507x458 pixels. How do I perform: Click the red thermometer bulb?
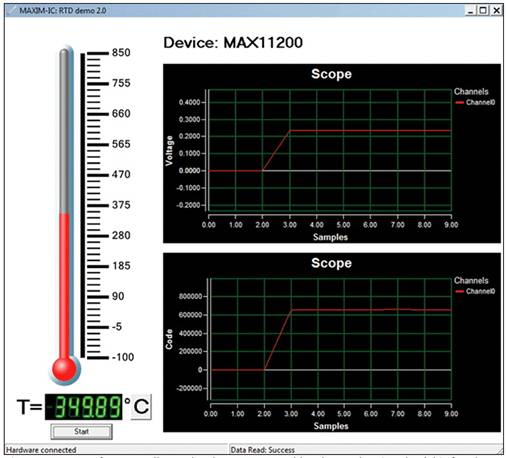point(64,369)
